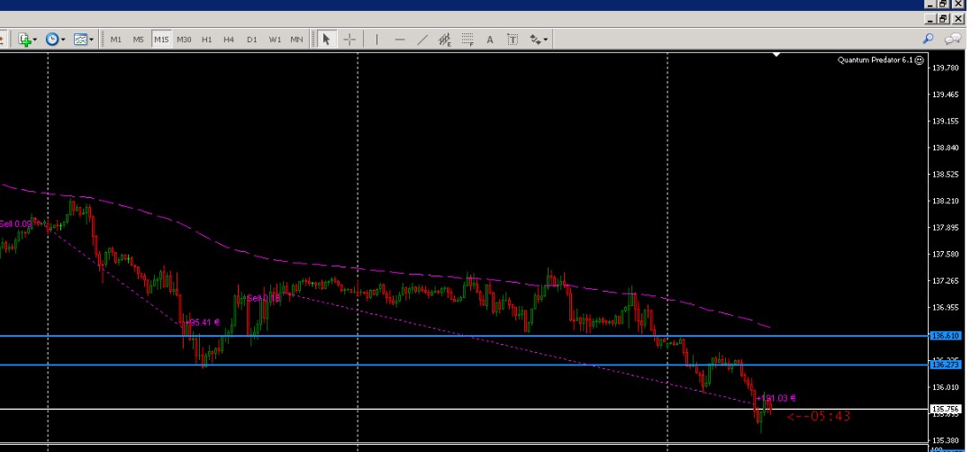Select the Text tool labeled A

(x=490, y=40)
